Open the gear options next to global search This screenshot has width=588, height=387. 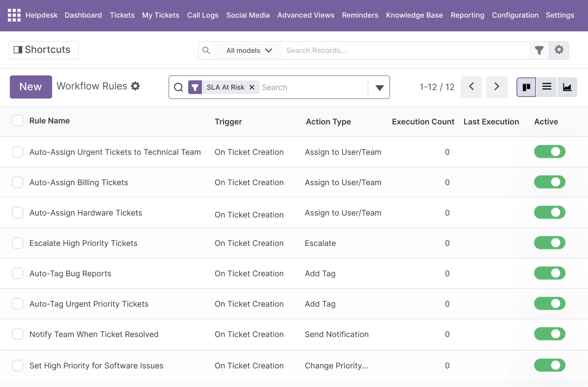(559, 50)
